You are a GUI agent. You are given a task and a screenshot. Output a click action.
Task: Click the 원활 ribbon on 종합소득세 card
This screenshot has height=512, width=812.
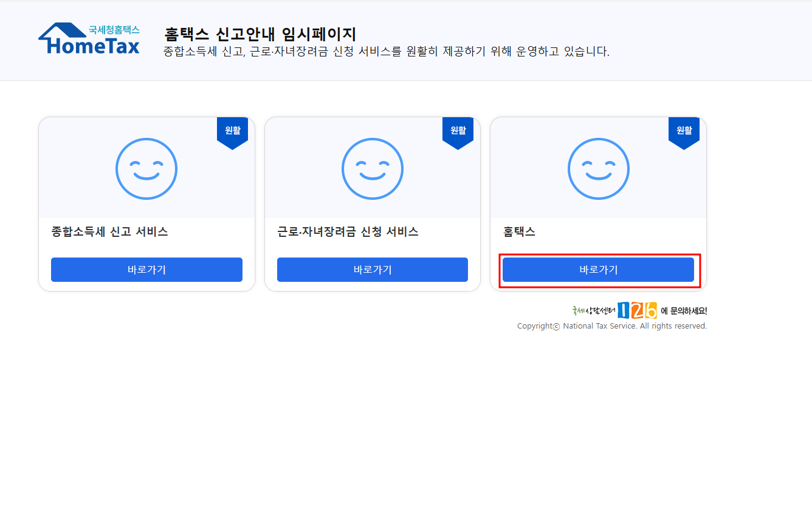pyautogui.click(x=232, y=129)
